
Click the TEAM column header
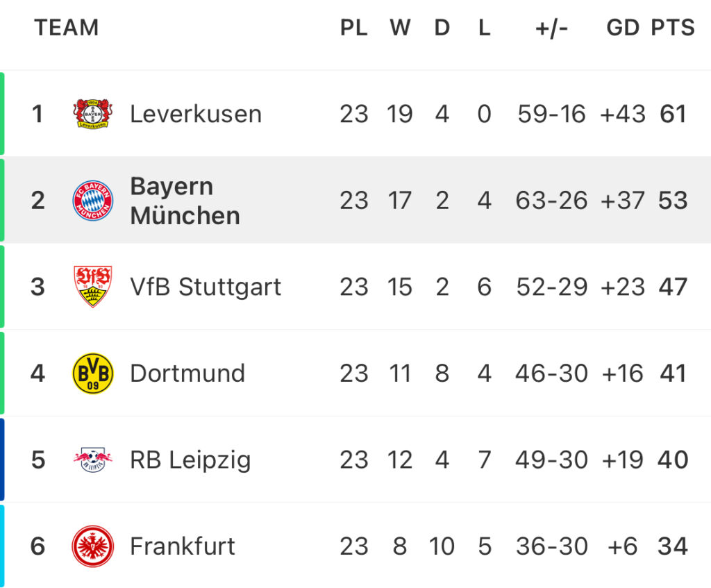coord(67,28)
